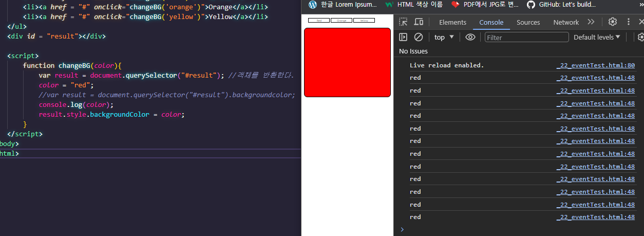Viewport: 644px width, 236px height.
Task: Click the div id result code line
Action: 56,36
